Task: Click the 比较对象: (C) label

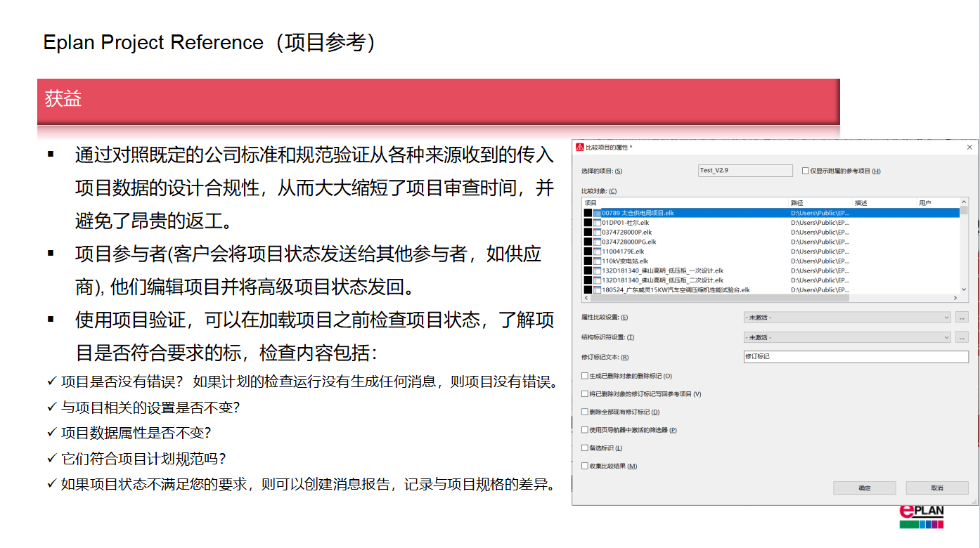Action: coord(599,191)
